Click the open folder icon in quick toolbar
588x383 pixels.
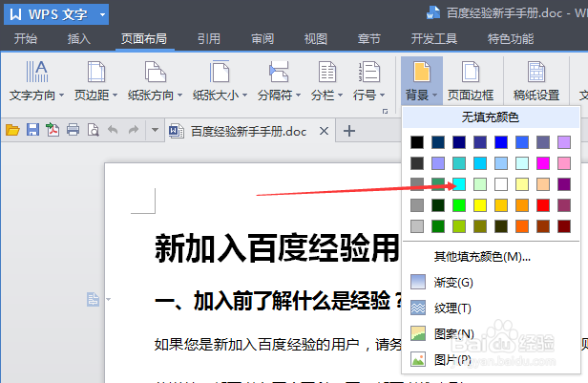pos(12,130)
